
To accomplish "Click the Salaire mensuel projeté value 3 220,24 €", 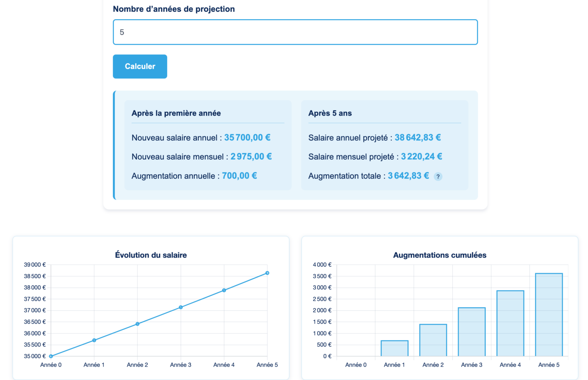I will point(421,156).
